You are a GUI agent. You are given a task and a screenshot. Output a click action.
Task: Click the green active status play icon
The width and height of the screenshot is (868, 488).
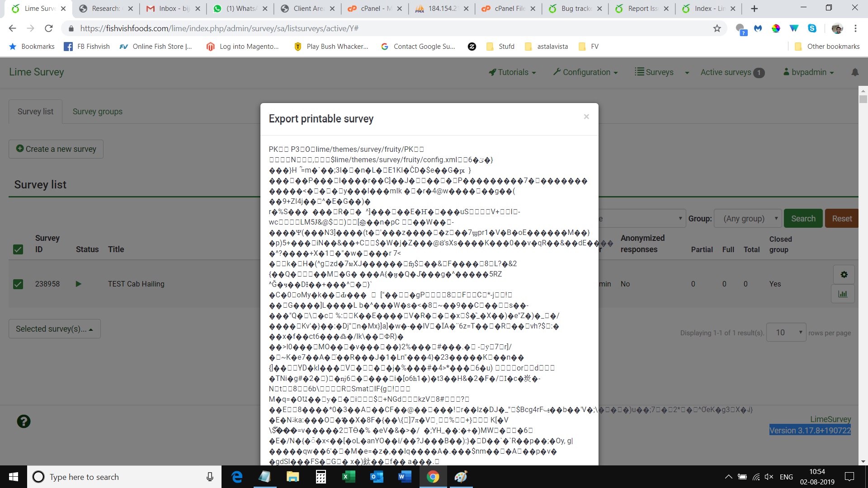(x=79, y=284)
